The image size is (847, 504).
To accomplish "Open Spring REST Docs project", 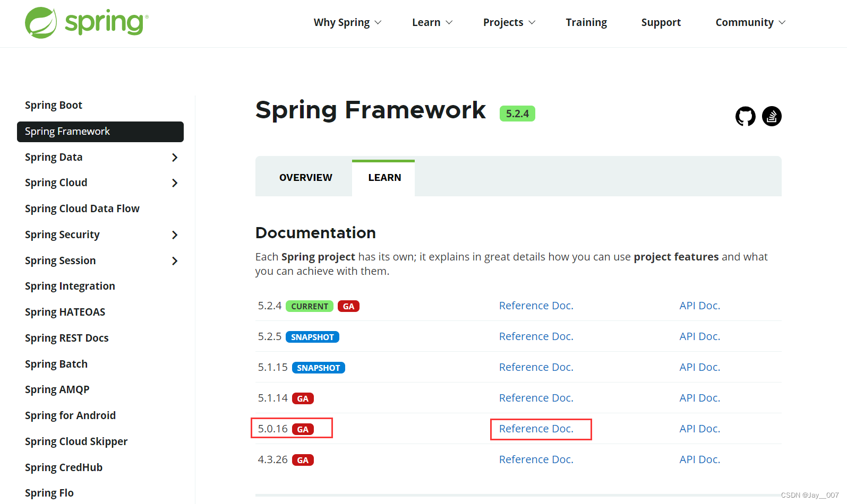I will pyautogui.click(x=67, y=338).
